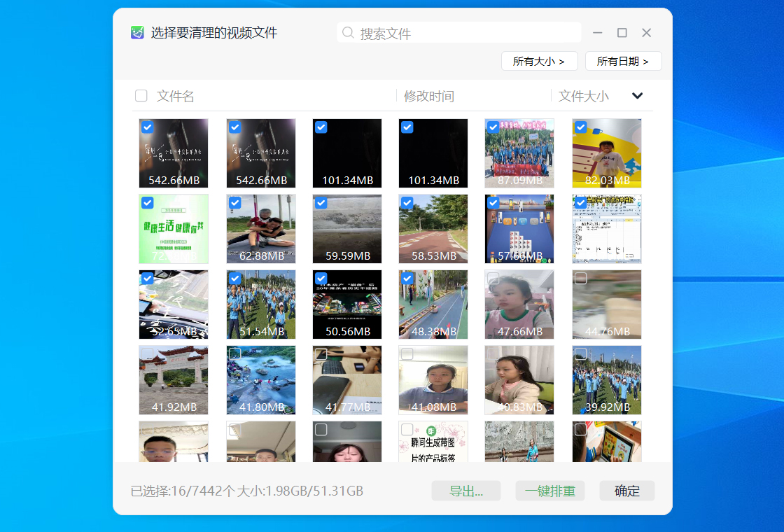Open the 所有大小 size filter
Screen dimensions: 784x532
(539, 61)
